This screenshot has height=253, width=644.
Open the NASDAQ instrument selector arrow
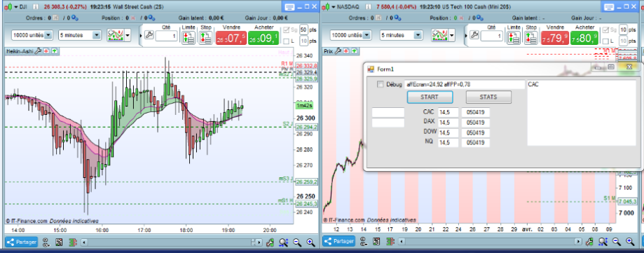pyautogui.click(x=334, y=6)
